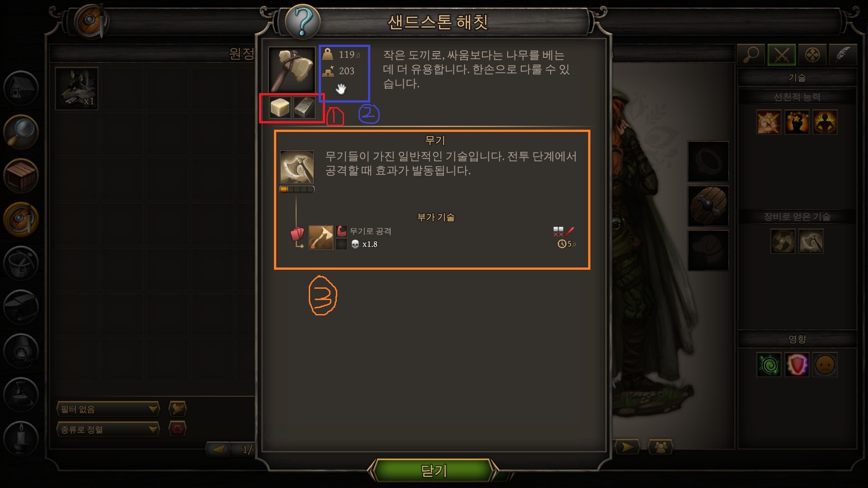Open the magnifying glass sidebar menu
The height and width of the screenshot is (488, 868).
coord(21,131)
